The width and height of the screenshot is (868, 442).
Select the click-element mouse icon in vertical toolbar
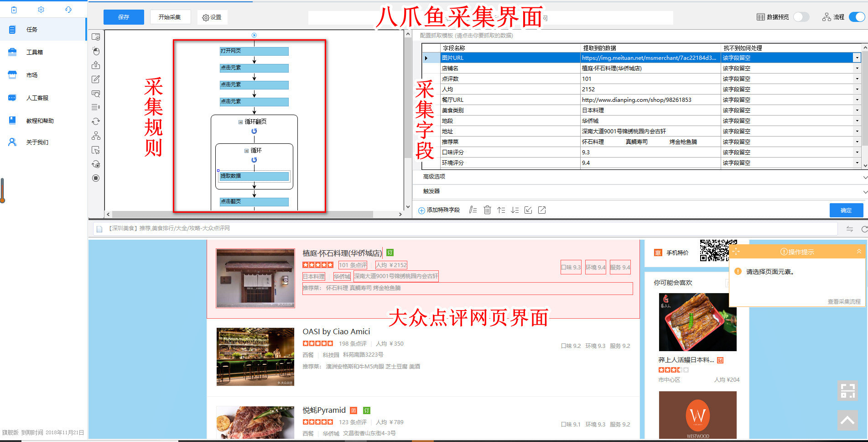[96, 51]
